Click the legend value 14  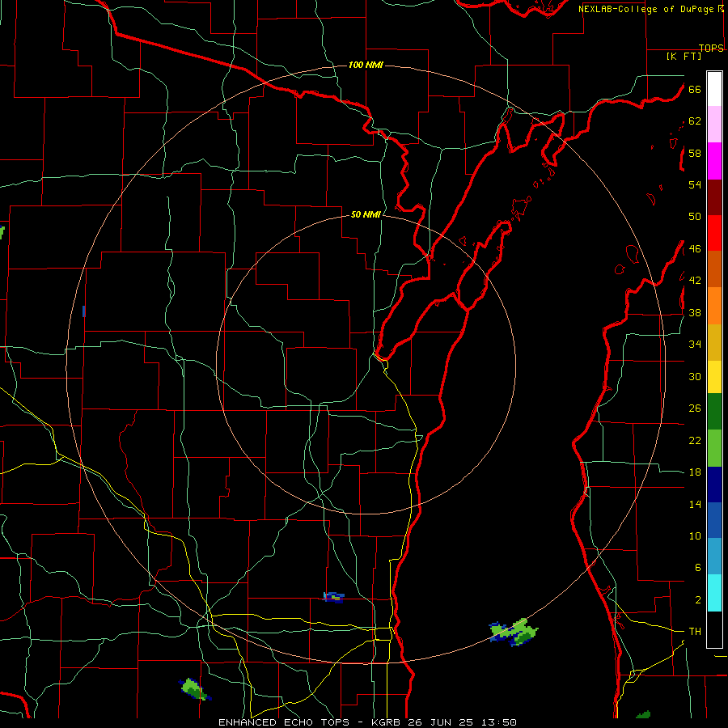[x=695, y=504]
